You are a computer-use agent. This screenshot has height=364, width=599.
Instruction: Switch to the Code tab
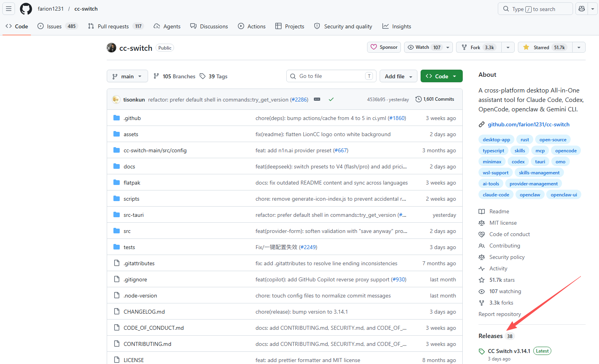pos(17,26)
